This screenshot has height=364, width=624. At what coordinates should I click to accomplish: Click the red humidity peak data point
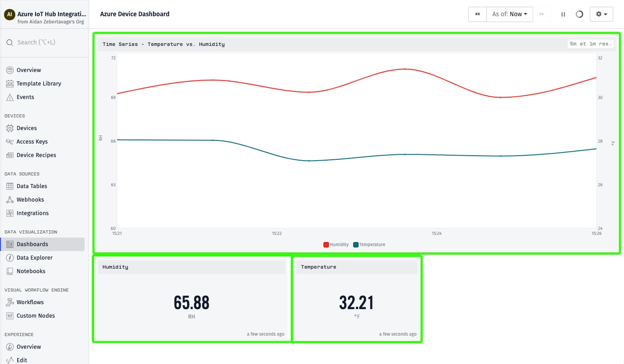[404, 69]
